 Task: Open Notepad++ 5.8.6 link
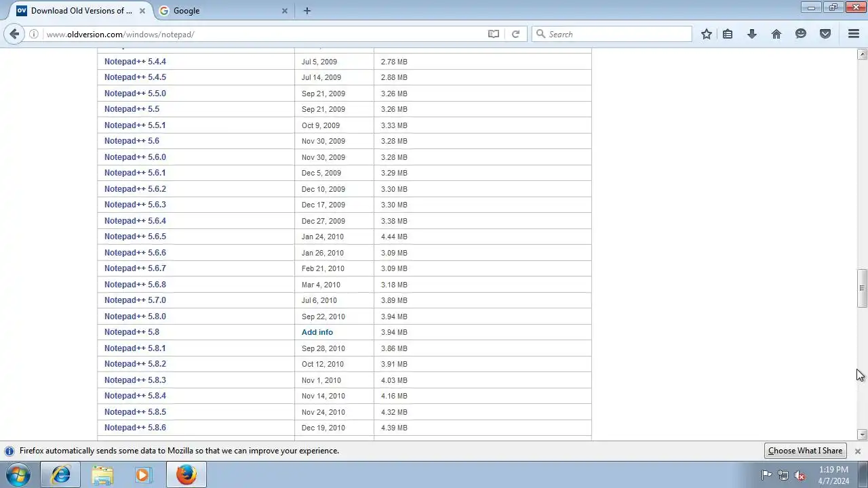click(x=135, y=428)
